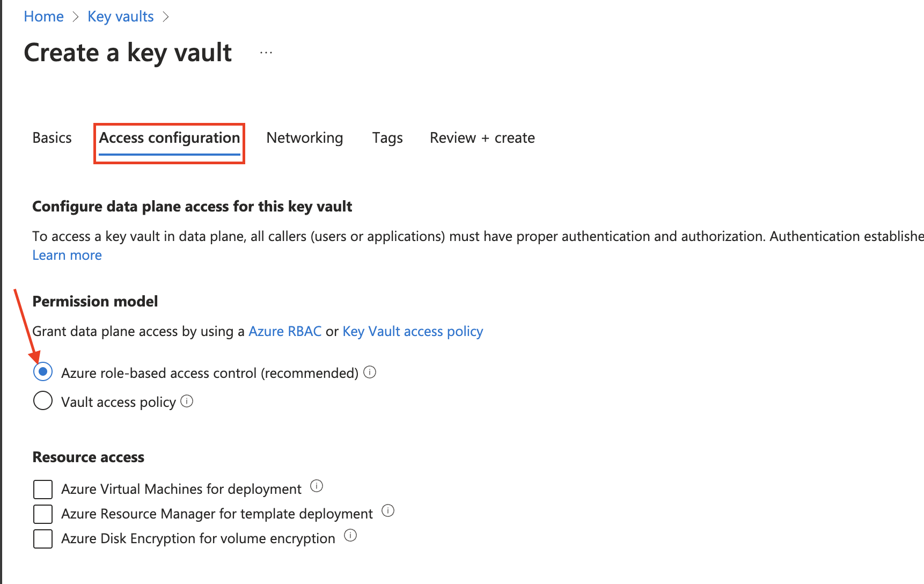Open the Access configuration tab

tap(170, 138)
